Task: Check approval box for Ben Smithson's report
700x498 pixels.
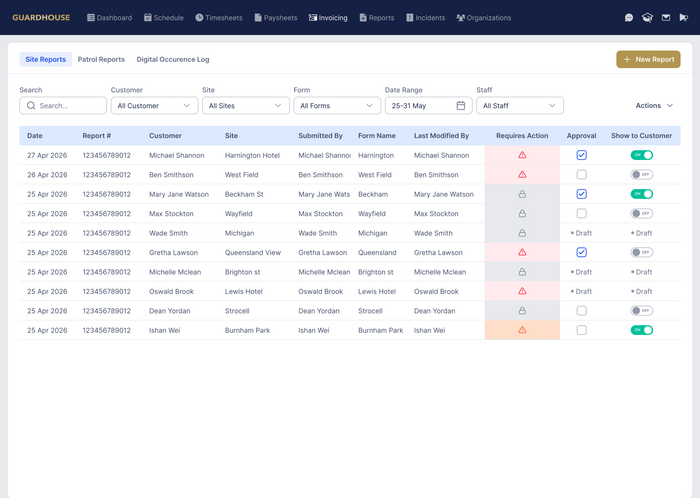Action: coord(581,174)
